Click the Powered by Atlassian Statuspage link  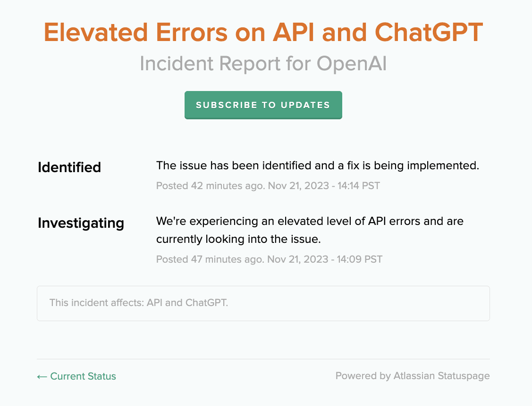413,376
